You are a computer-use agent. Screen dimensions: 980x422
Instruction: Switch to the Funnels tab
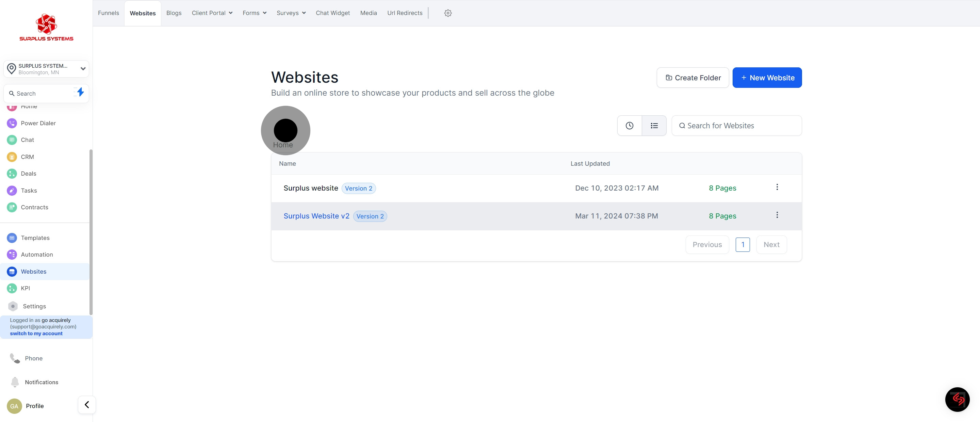coord(108,13)
